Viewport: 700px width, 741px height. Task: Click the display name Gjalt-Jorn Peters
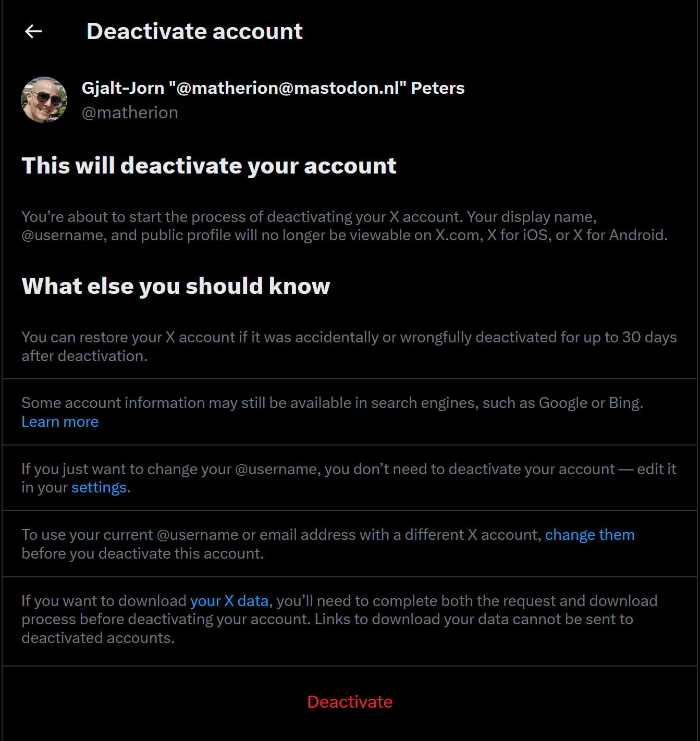(274, 88)
